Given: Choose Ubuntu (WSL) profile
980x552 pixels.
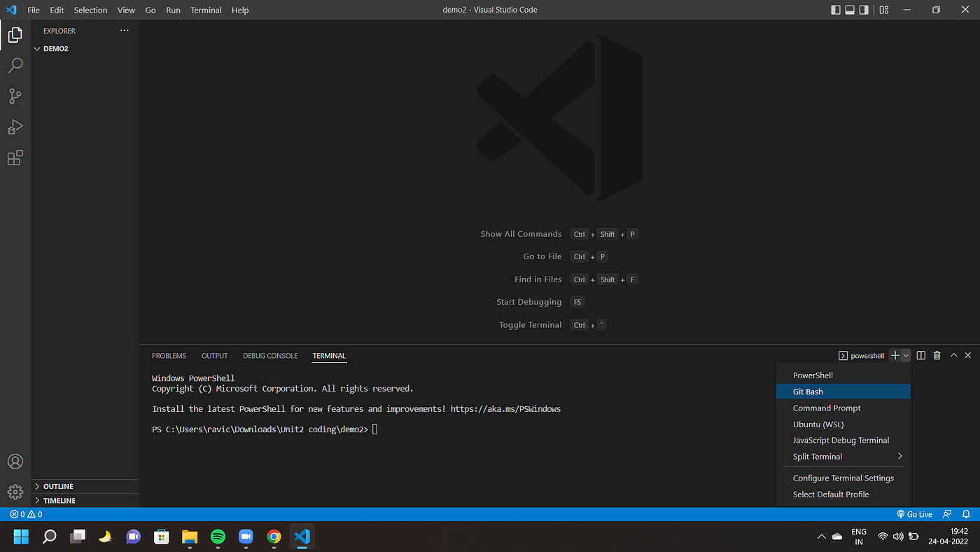Looking at the screenshot, I should (843, 424).
